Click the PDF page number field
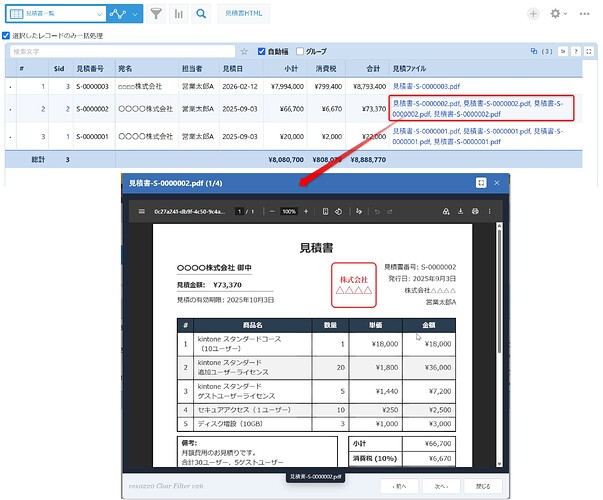This screenshot has height=500, width=603. pos(239,212)
